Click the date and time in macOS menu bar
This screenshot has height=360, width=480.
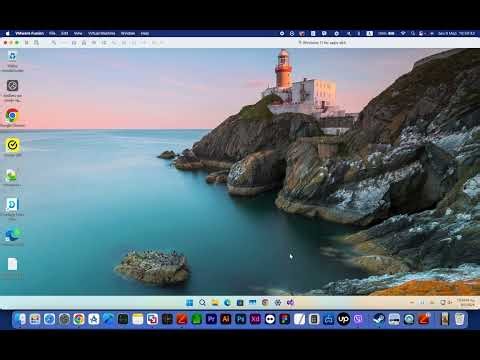(456, 33)
